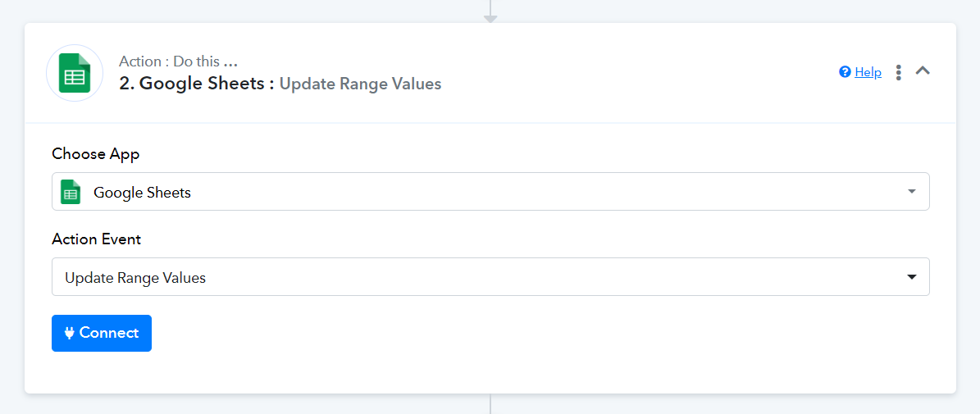Click the connector line below the step card
The width and height of the screenshot is (980, 414).
(x=490, y=404)
